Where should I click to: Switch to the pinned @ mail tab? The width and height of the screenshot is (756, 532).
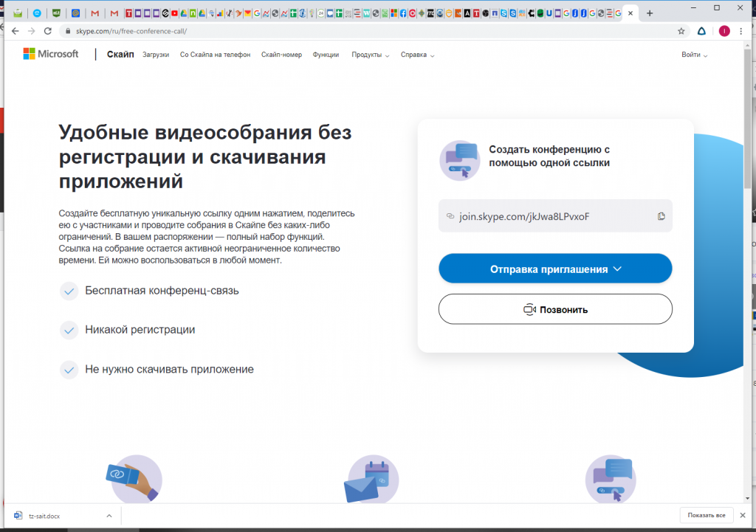pyautogui.click(x=75, y=13)
